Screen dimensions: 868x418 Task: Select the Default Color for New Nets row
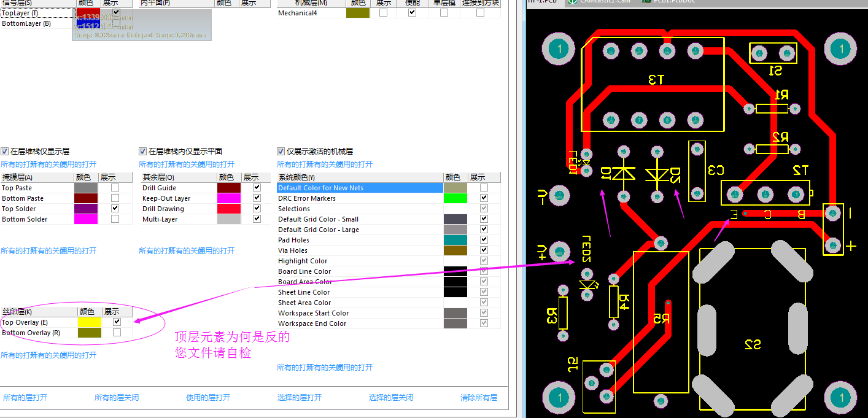click(360, 188)
